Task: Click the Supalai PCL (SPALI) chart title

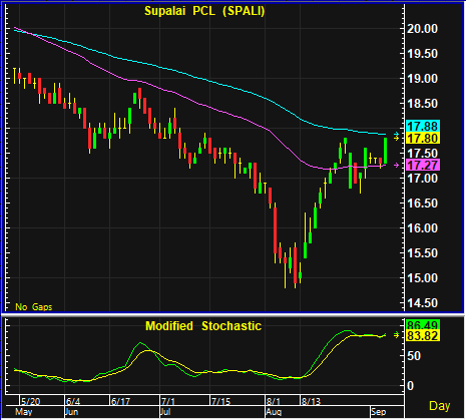Action: click(205, 11)
